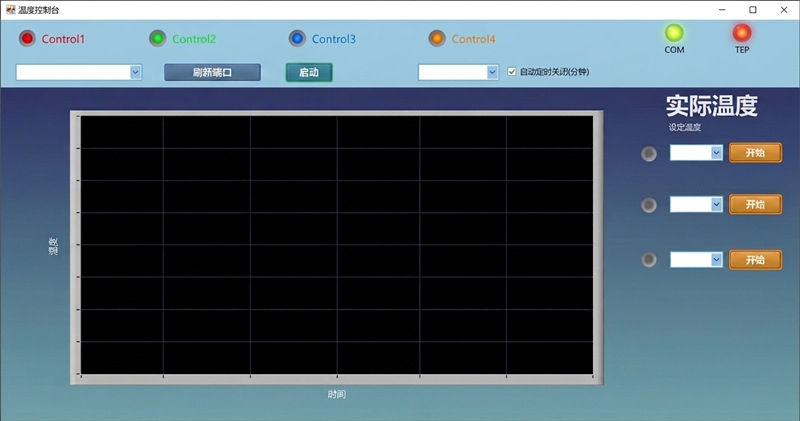Click the 温度 vertical axis label
Viewport: 800px width, 421px height.
53,246
